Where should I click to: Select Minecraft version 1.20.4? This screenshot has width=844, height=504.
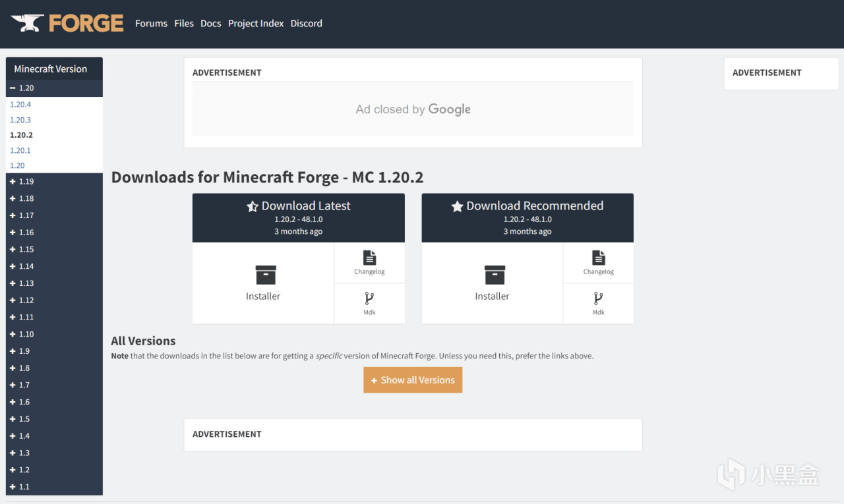pos(20,105)
